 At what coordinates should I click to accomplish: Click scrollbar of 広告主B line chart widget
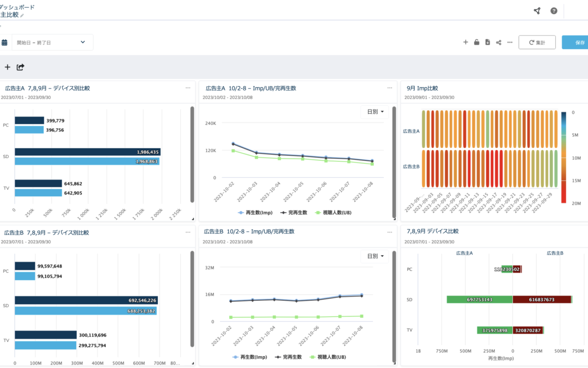(x=394, y=307)
